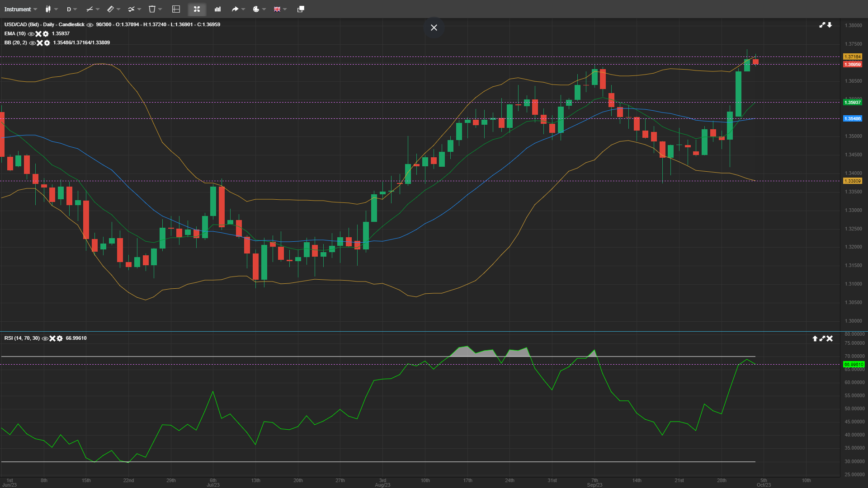The image size is (868, 488).
Task: Remove the EMA (10) indicator
Action: click(38, 34)
